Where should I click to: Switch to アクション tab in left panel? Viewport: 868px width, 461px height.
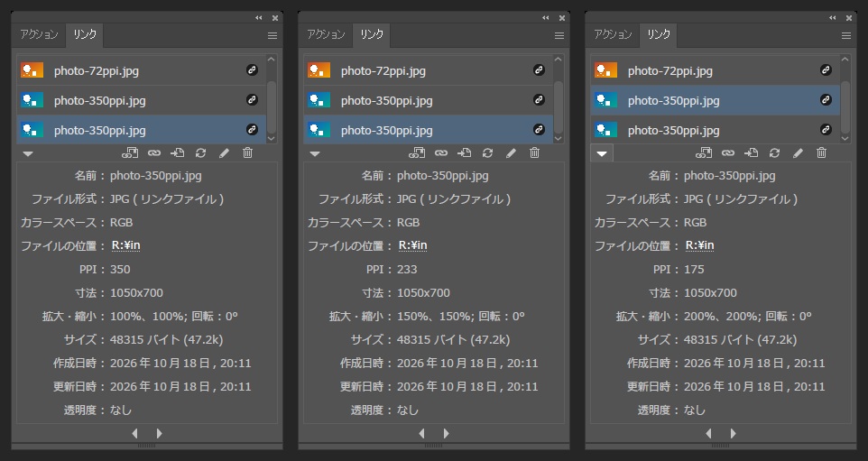39,34
